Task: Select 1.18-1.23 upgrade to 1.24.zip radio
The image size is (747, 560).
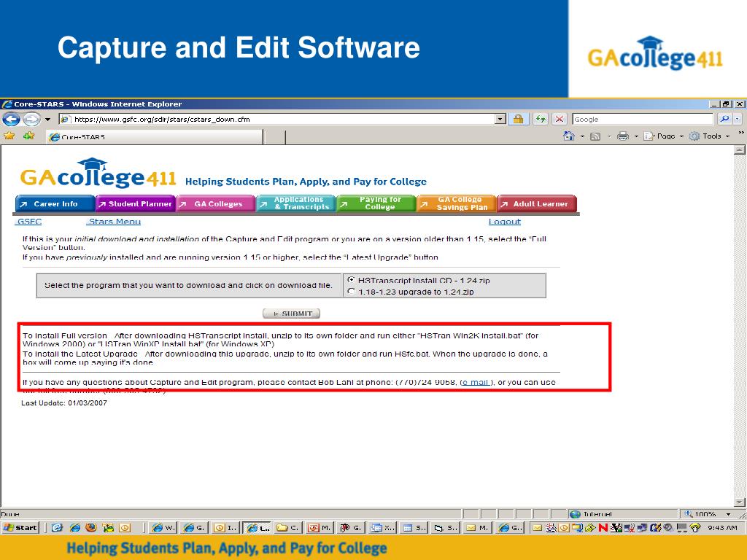Action: 351,292
